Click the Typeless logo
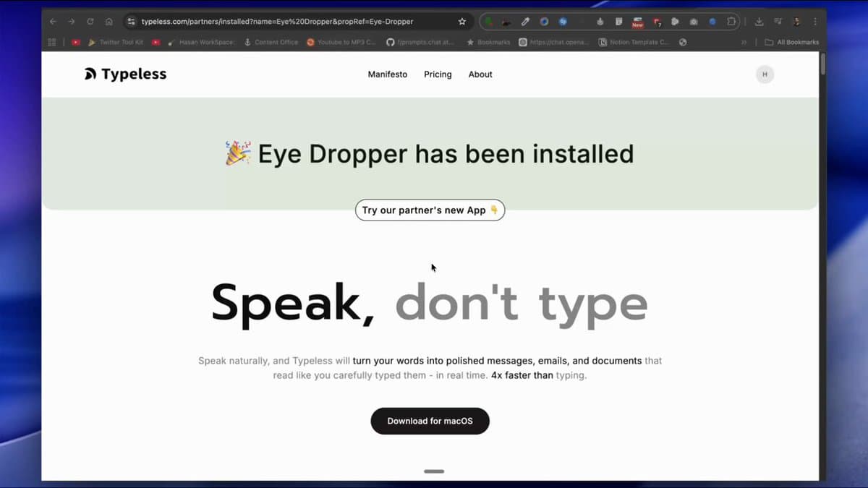Image resolution: width=868 pixels, height=488 pixels. (x=124, y=74)
